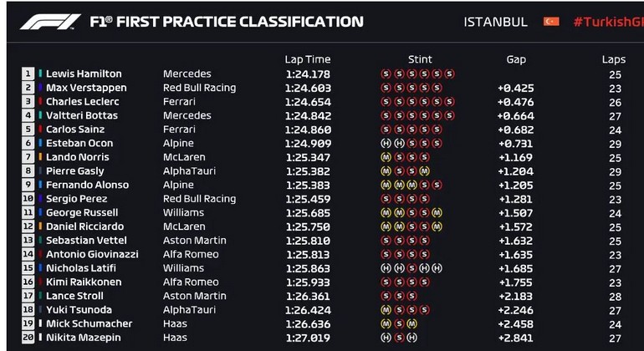
Task: Click the driver name Charles Leclerc
Action: [82, 101]
